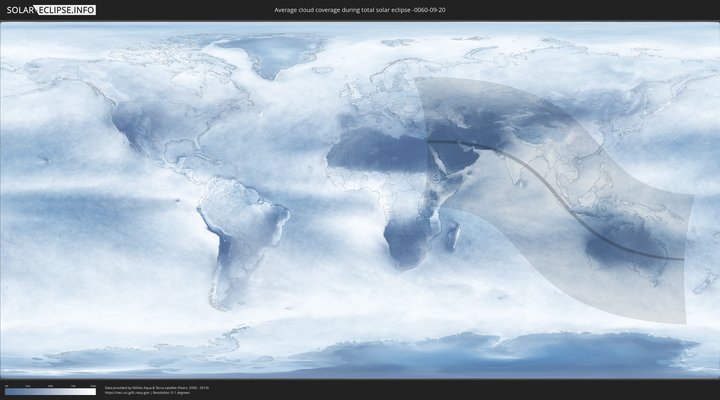The width and height of the screenshot is (720, 400).
Task: Select southern Africa's clear-sky region
Action: tap(403, 245)
